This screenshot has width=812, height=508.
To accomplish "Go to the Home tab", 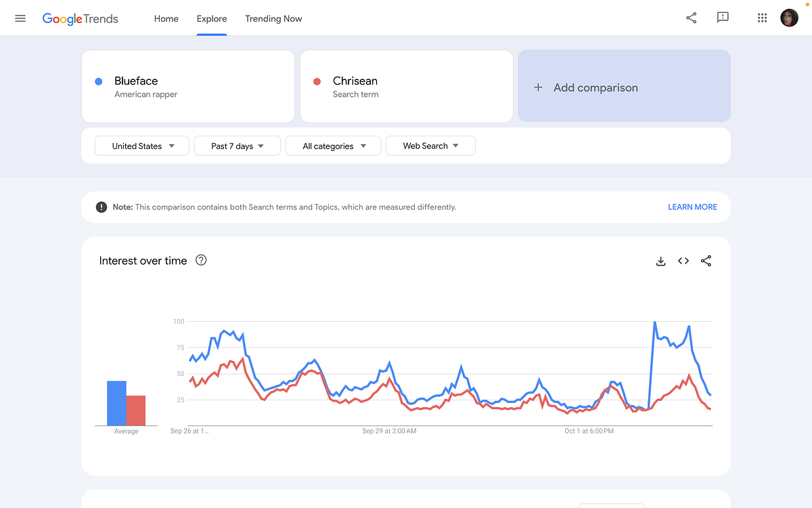I will (166, 18).
